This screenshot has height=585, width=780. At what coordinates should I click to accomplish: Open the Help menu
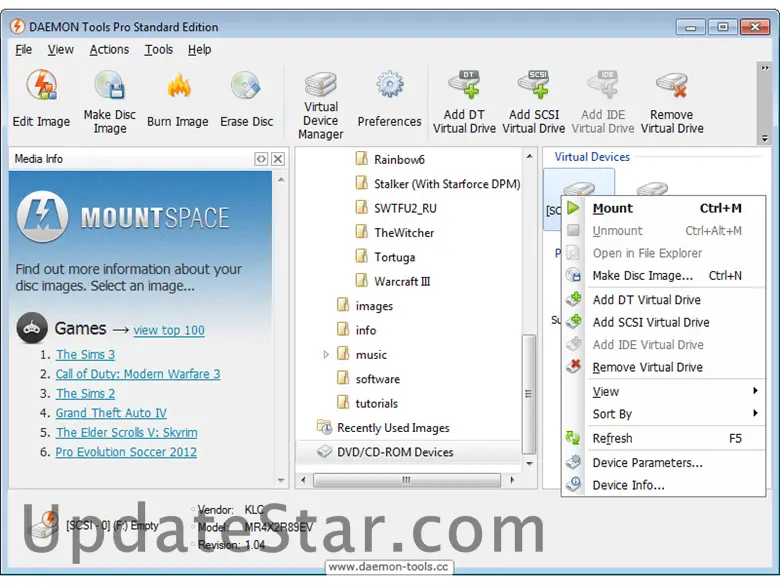(x=199, y=50)
